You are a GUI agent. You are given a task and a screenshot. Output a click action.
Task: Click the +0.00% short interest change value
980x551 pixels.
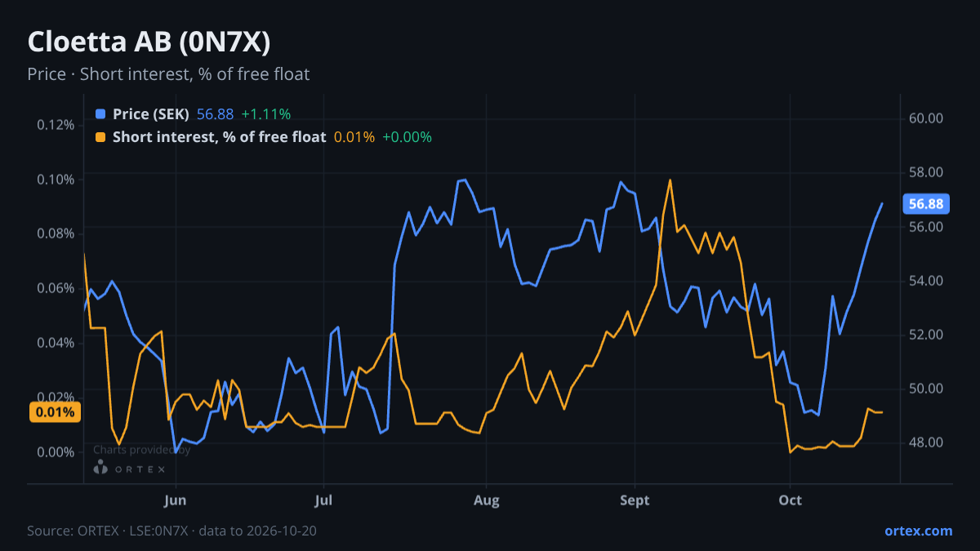click(407, 137)
